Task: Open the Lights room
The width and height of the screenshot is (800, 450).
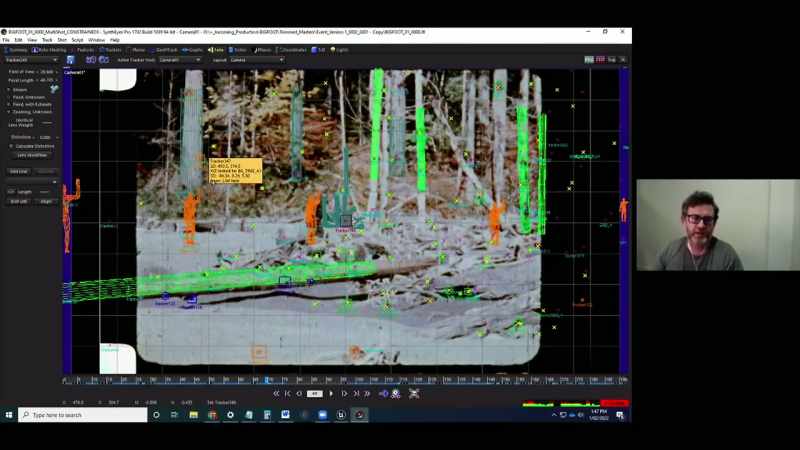Action: click(339, 50)
